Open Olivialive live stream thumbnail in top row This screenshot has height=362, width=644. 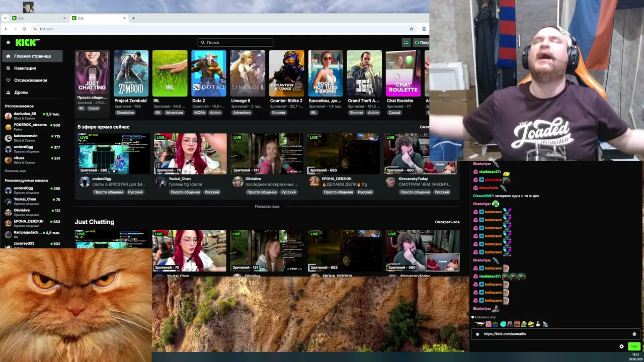(267, 153)
